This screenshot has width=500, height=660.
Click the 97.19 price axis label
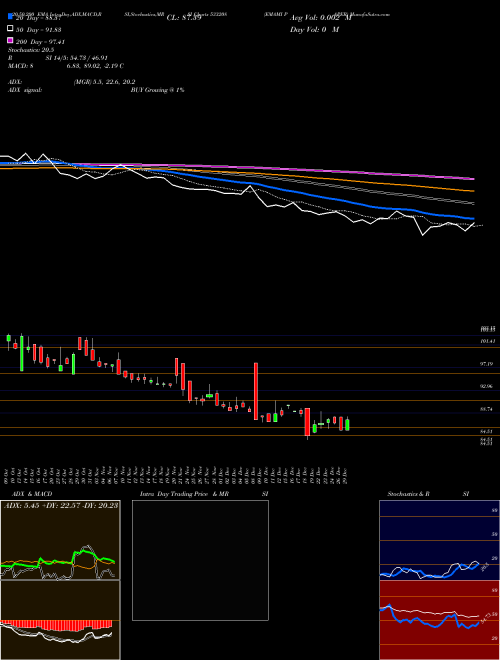(x=487, y=364)
